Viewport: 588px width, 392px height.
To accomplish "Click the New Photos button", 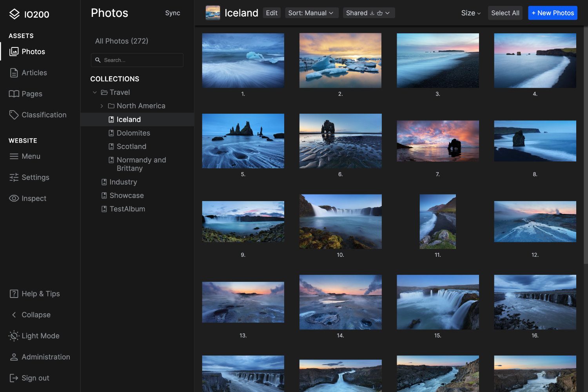I will pyautogui.click(x=553, y=13).
